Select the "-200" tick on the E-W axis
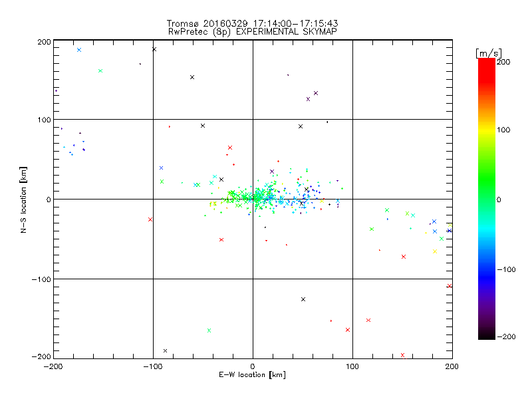 point(53,366)
